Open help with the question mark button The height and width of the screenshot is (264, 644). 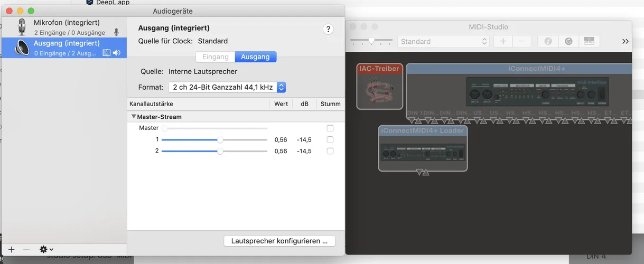[x=328, y=30]
